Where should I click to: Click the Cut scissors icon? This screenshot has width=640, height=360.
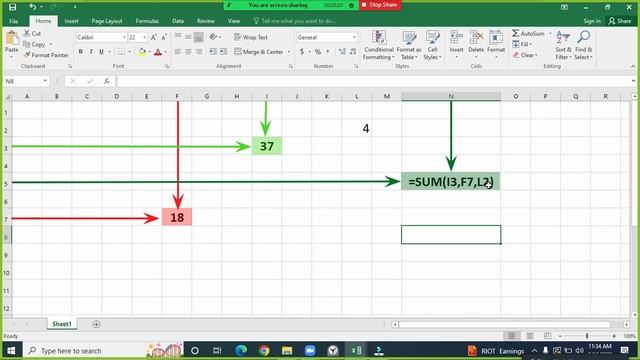click(27, 33)
